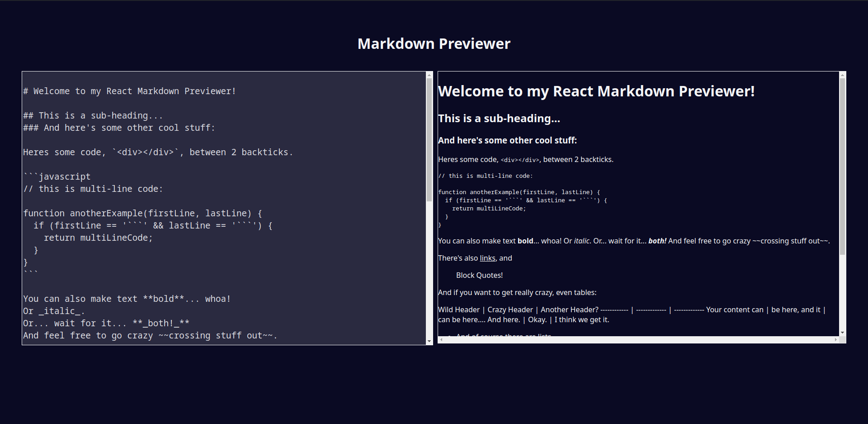This screenshot has width=868, height=424.
Task: Click the "Wild Header" table text
Action: pyautogui.click(x=459, y=310)
